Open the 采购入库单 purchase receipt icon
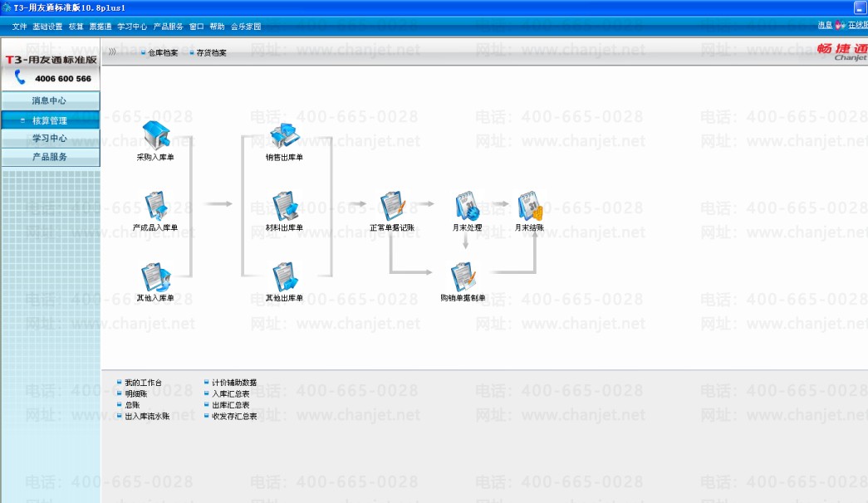The width and height of the screenshot is (868, 503). [155, 135]
